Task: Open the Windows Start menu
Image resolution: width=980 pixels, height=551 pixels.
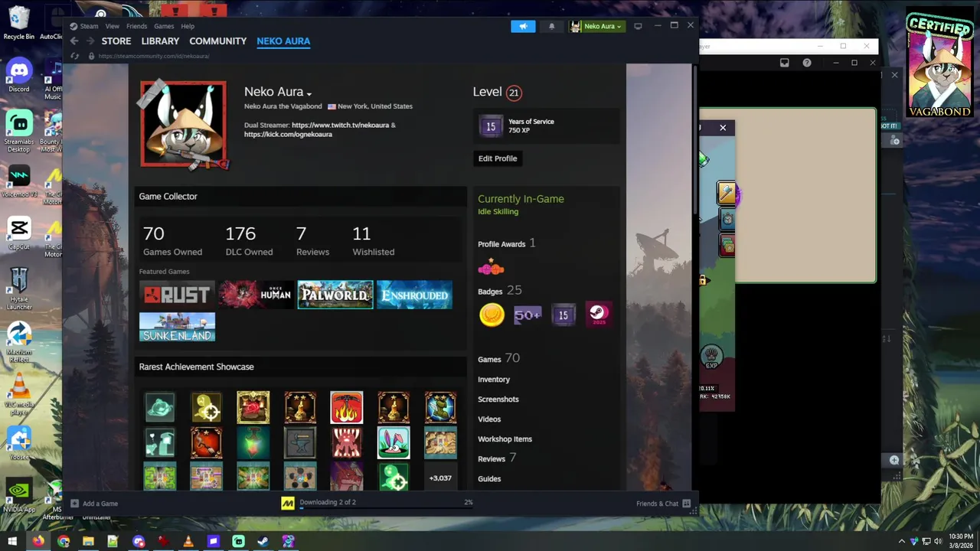Action: coord(12,541)
